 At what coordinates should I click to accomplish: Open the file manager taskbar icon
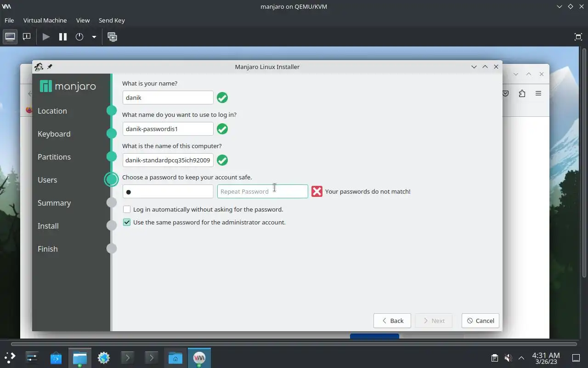[x=79, y=357]
